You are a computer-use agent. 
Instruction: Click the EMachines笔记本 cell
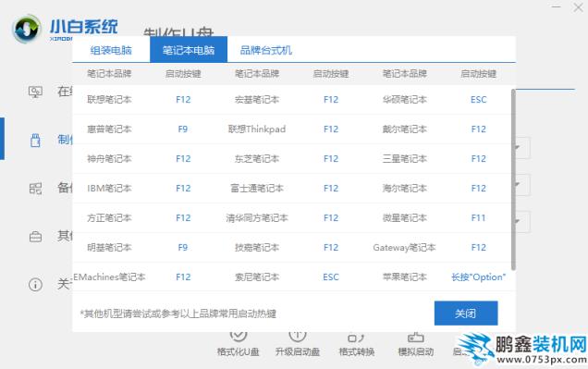pos(109,277)
